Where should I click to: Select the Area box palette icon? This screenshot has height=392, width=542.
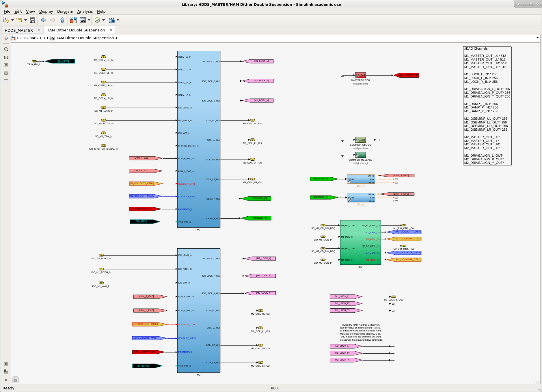6,81
